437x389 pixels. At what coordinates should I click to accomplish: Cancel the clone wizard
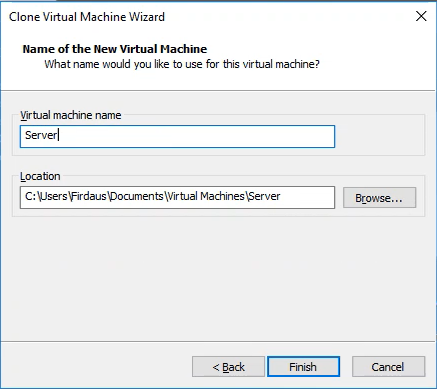tap(388, 367)
